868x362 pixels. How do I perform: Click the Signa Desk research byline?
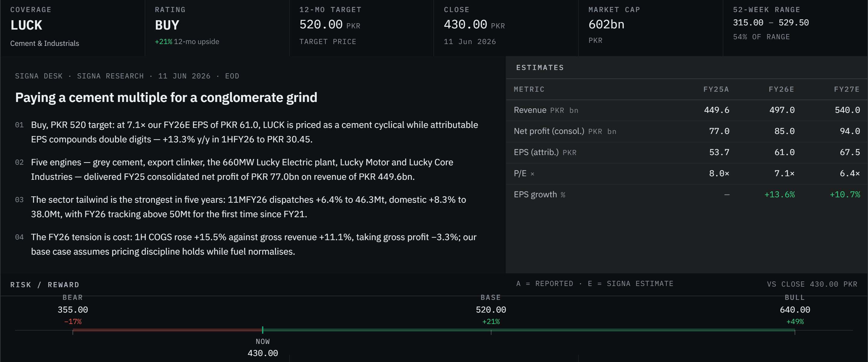pos(127,76)
